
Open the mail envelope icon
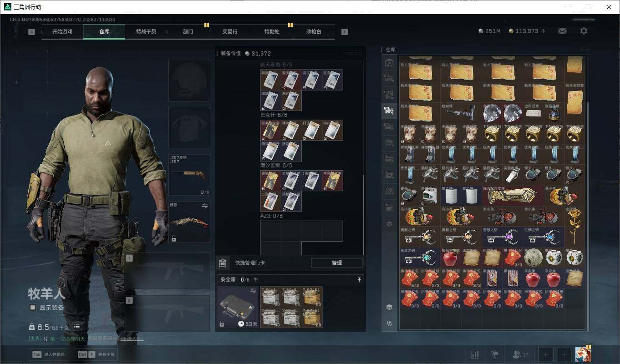click(562, 31)
